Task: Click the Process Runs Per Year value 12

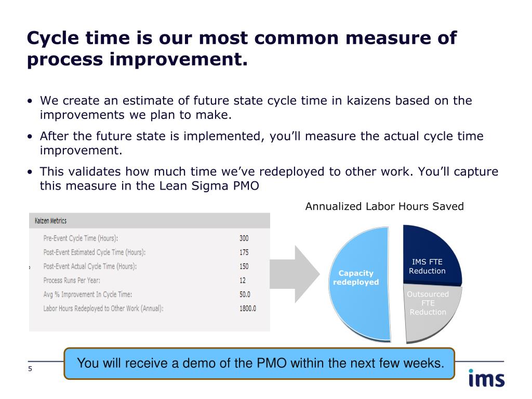Action: coord(242,280)
